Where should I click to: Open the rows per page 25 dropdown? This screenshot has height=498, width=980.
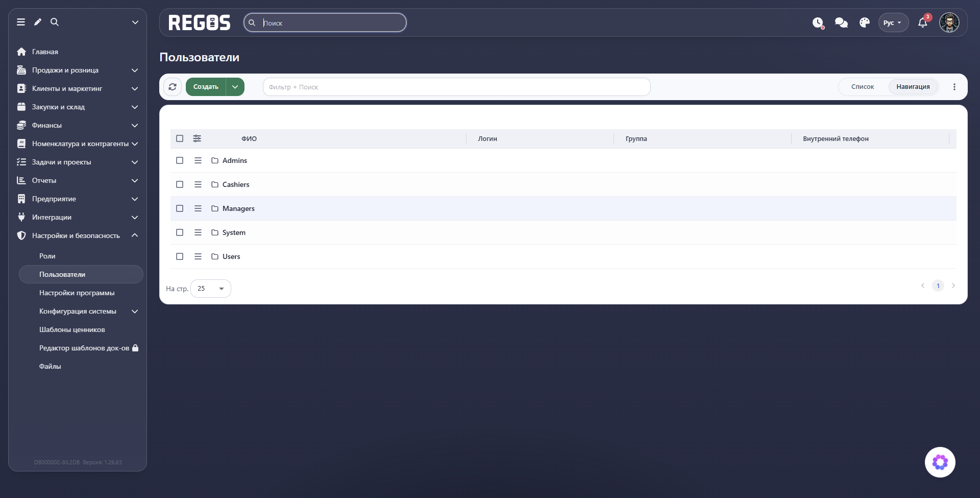(211, 289)
